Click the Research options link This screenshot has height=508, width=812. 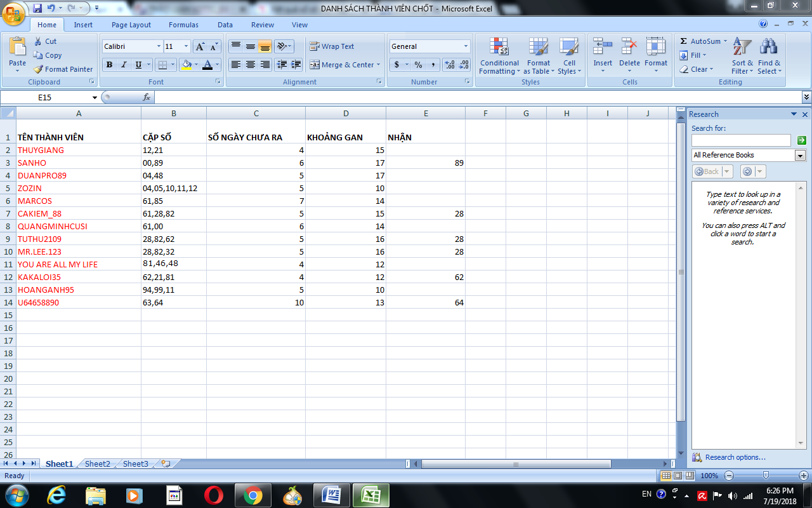click(735, 457)
